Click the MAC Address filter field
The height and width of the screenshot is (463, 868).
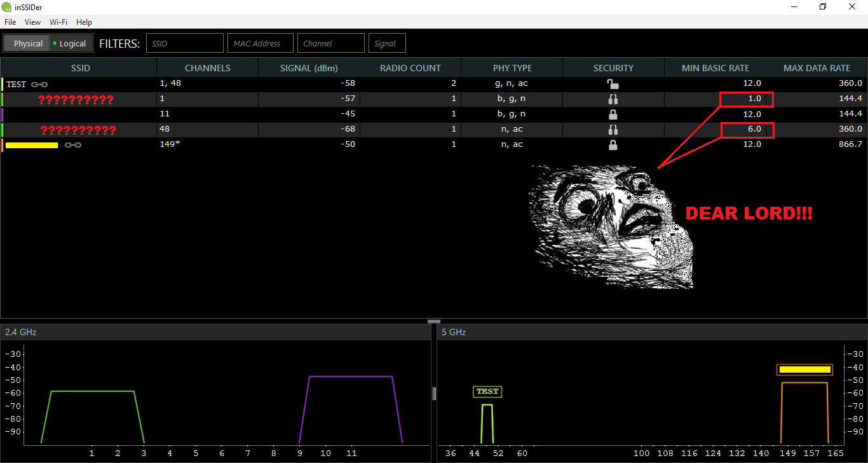tap(261, 43)
